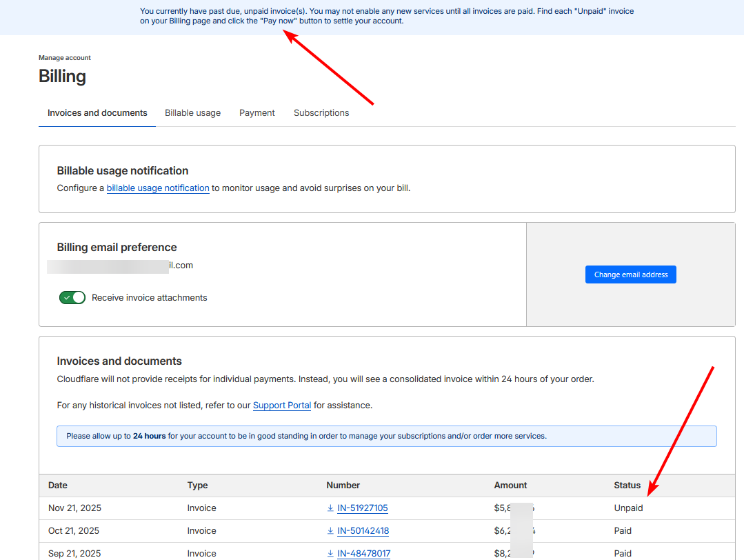Select the Oct 21, 2025 date cell
The height and width of the screenshot is (560, 744).
(x=74, y=530)
